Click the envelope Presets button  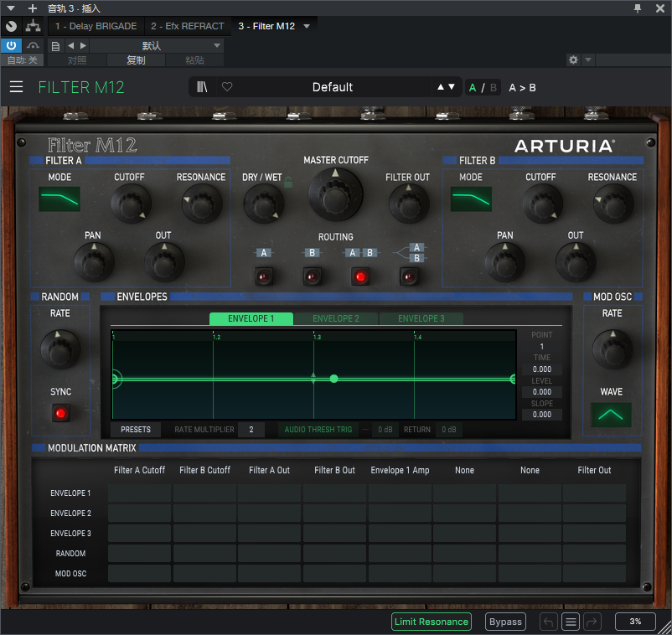coord(136,429)
